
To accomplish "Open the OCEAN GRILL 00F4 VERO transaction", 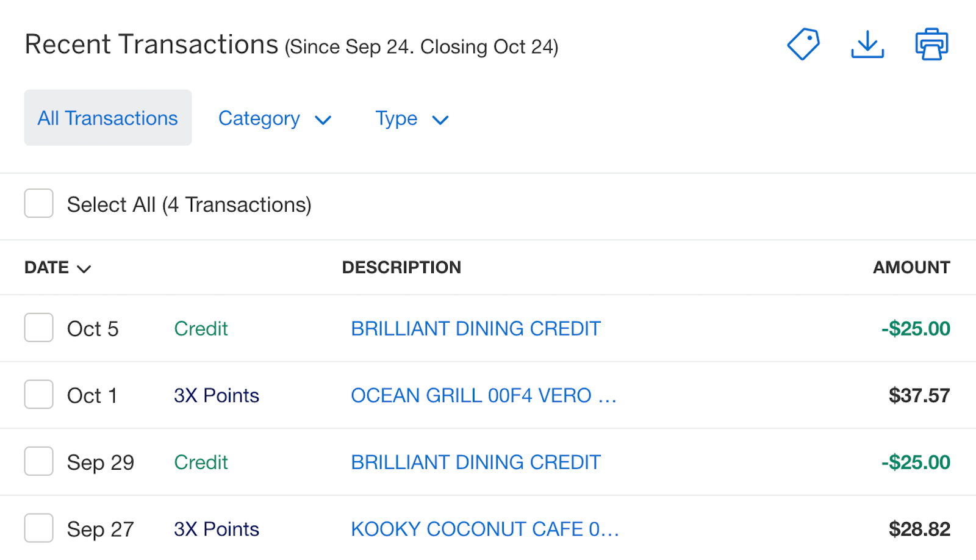I will 484,395.
